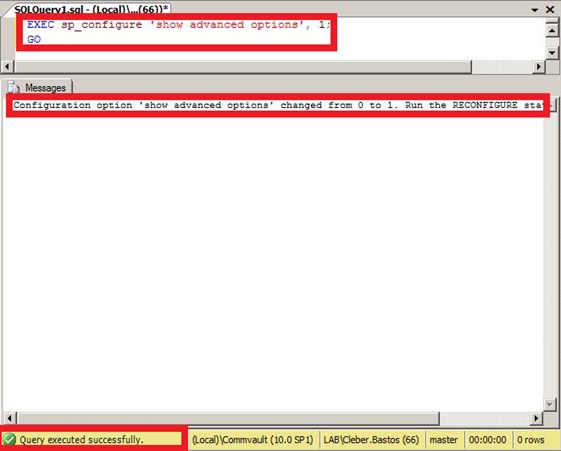Screen dimensions: 561x451
Task: Click the query editor scroll down arrow
Action: pos(552,53)
